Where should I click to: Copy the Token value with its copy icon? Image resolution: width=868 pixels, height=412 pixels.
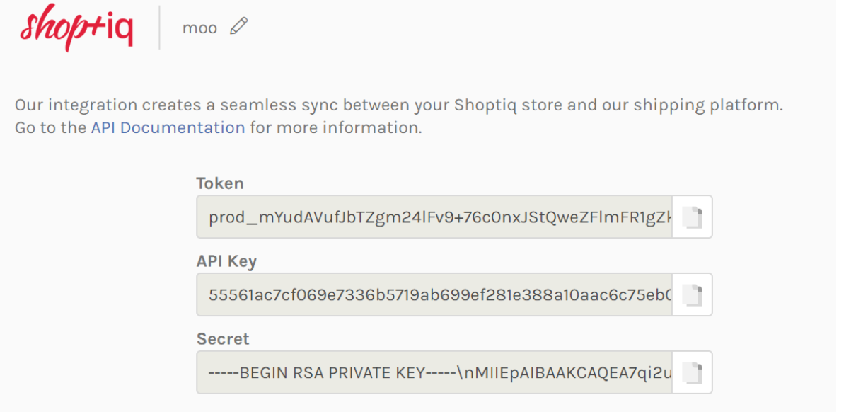click(x=692, y=217)
